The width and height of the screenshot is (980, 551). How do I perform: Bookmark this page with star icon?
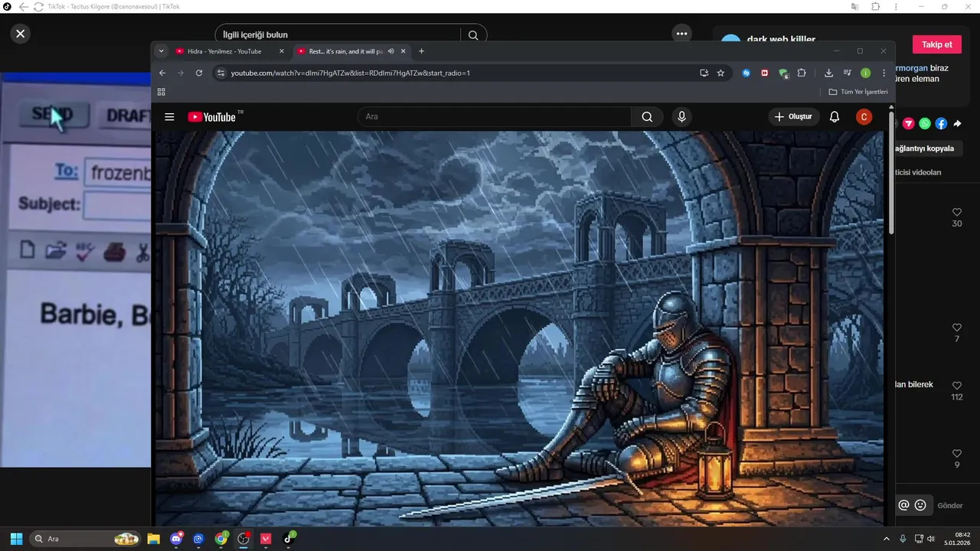click(x=720, y=73)
